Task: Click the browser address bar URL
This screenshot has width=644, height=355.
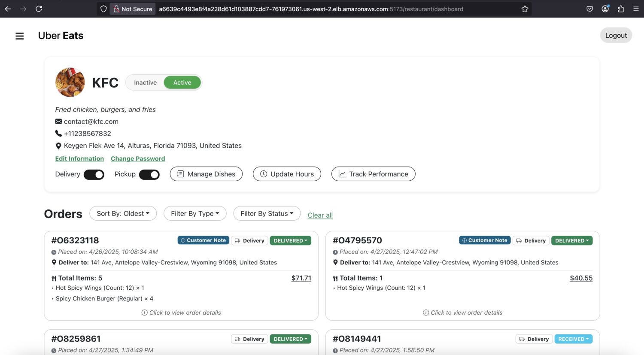Action: (x=311, y=9)
